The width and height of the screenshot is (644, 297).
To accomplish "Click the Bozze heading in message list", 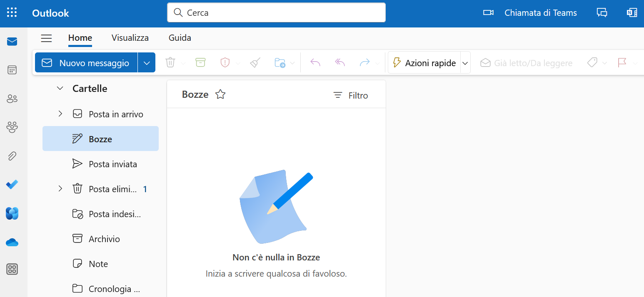I will pos(195,94).
